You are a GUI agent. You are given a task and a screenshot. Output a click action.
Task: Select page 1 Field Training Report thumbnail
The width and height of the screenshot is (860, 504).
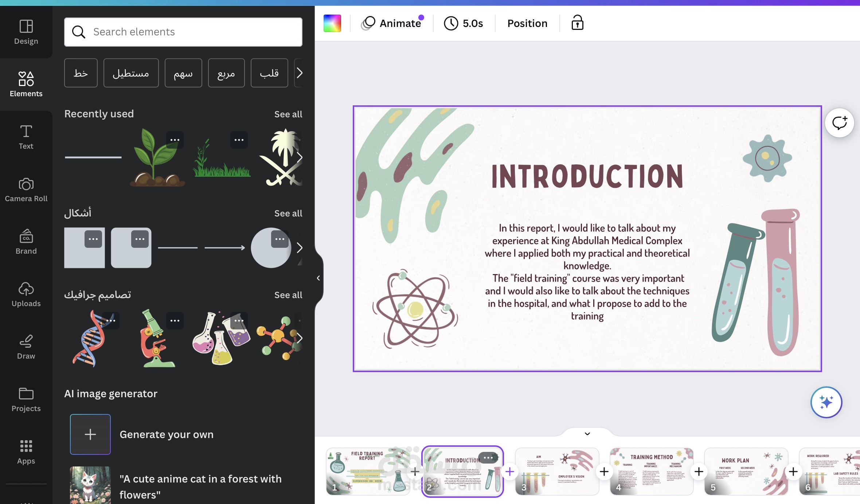point(368,472)
